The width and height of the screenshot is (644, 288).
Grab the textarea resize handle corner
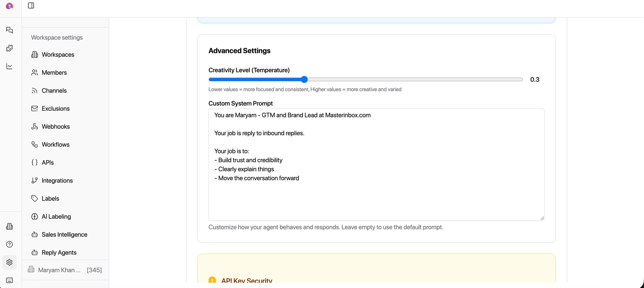pos(542,218)
